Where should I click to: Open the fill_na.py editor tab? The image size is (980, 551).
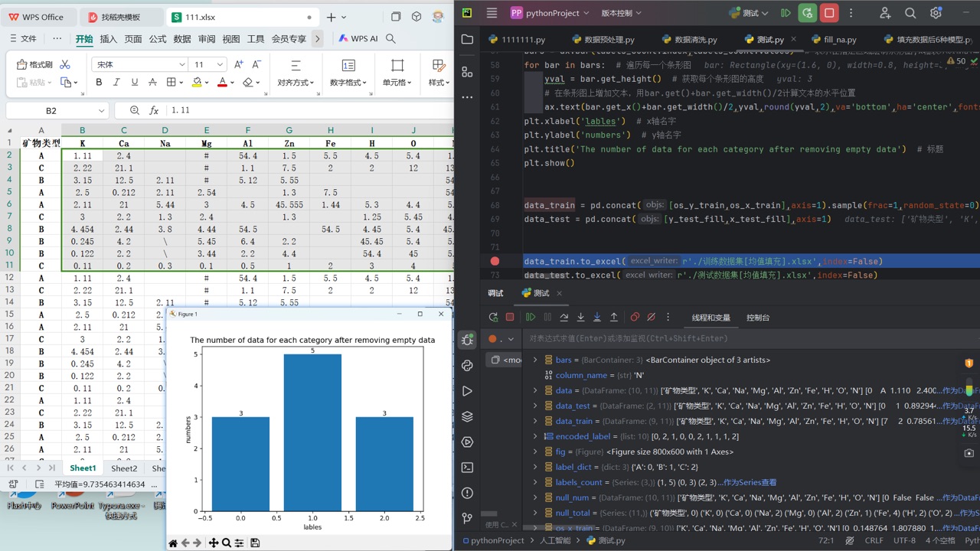tap(834, 39)
